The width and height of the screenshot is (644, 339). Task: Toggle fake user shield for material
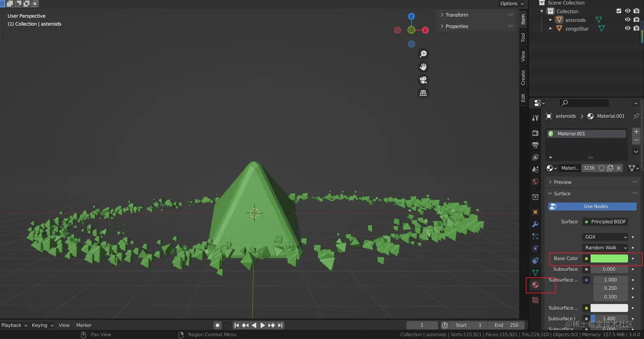click(x=601, y=168)
